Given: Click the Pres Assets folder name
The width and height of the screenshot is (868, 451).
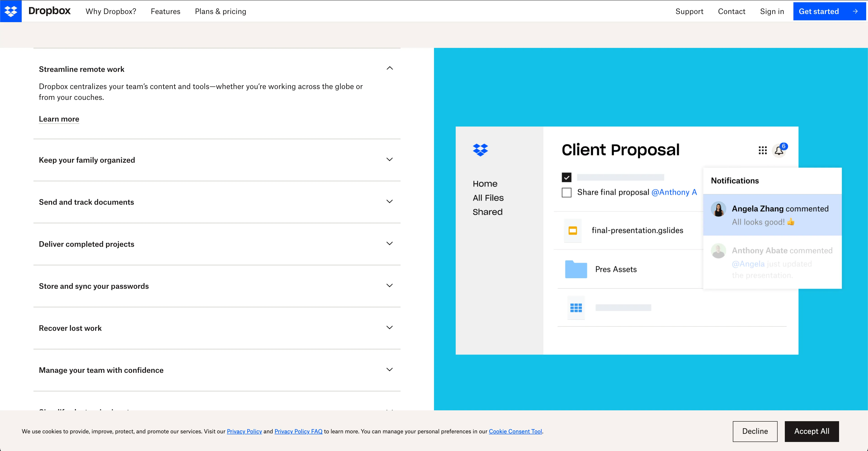Looking at the screenshot, I should click(x=616, y=270).
